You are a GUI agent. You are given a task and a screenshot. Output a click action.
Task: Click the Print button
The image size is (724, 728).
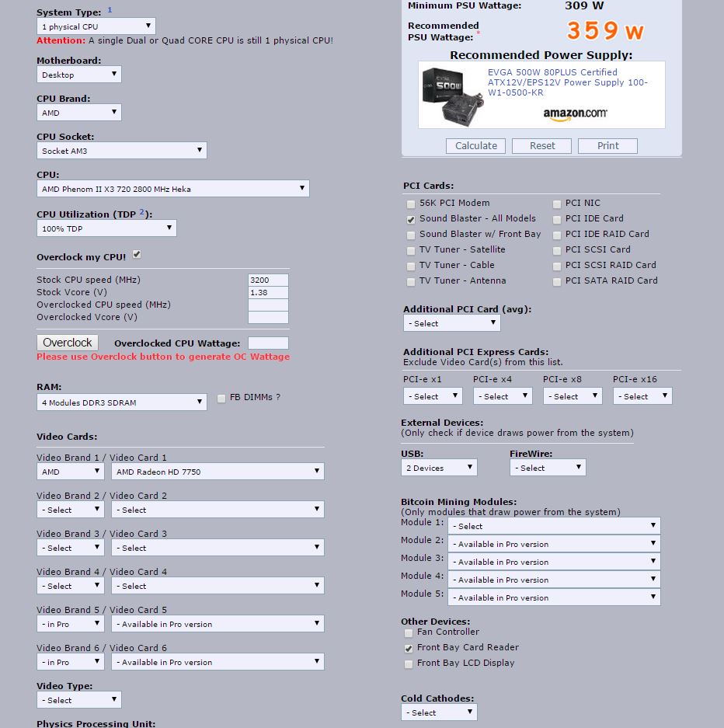[x=607, y=146]
